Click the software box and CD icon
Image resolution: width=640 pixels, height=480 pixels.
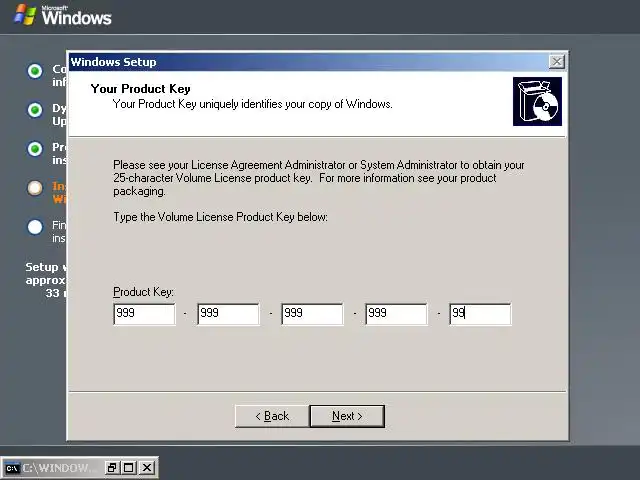pos(537,102)
